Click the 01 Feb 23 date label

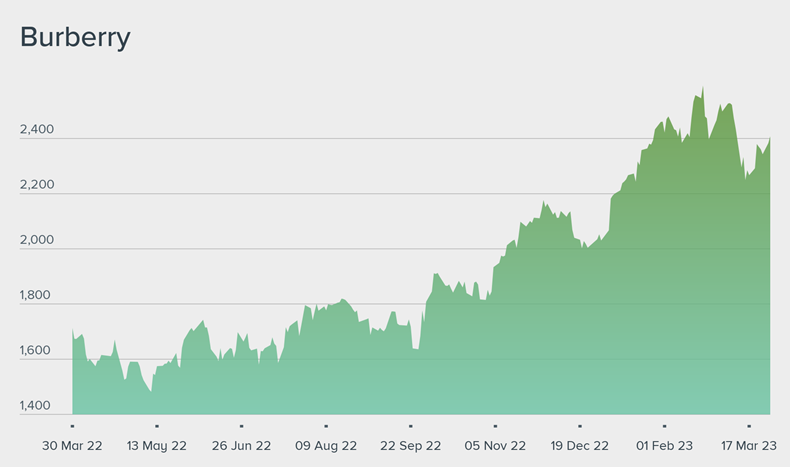click(x=665, y=446)
